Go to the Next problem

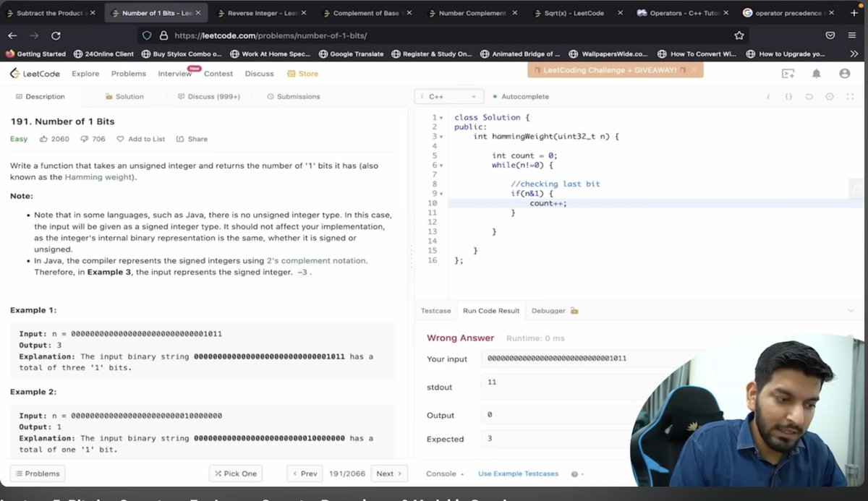click(389, 474)
